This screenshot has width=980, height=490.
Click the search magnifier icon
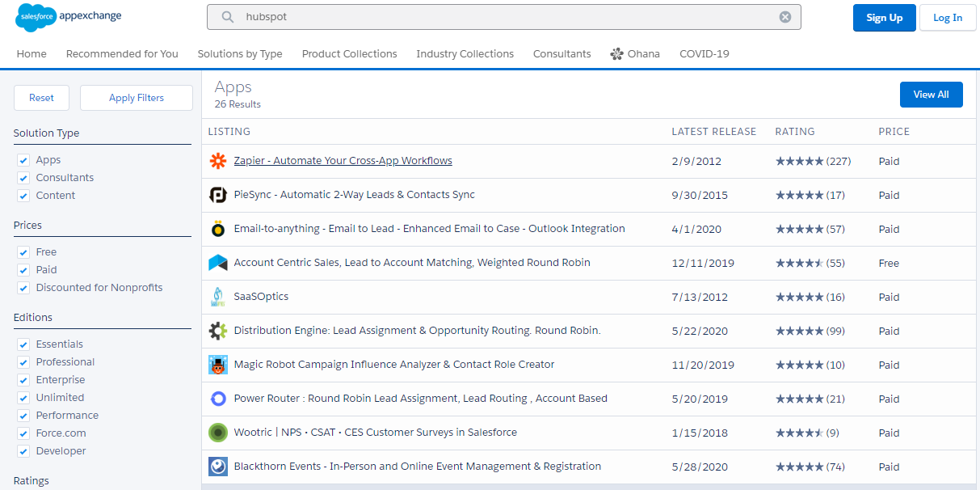[228, 17]
